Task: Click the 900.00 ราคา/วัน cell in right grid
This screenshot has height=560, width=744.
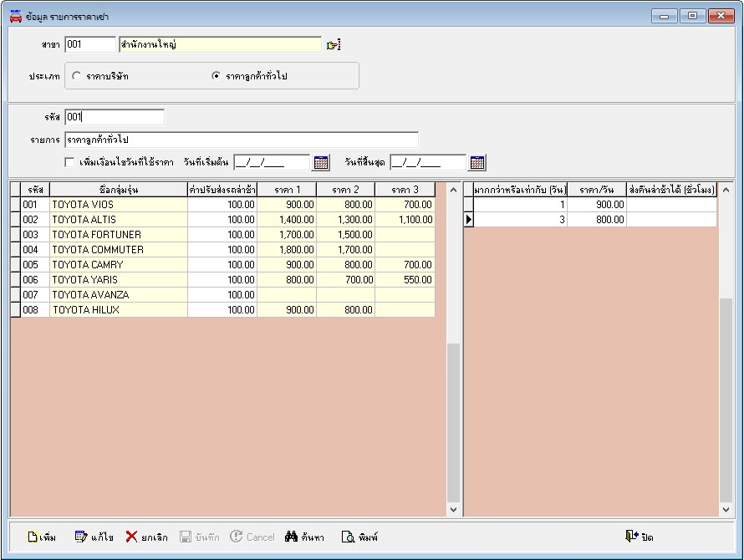Action: click(x=597, y=205)
